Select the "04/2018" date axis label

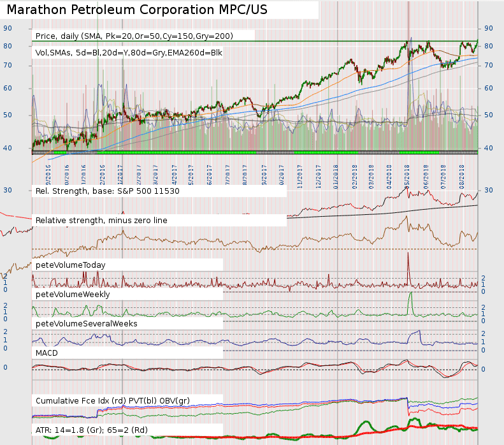[x=389, y=177]
